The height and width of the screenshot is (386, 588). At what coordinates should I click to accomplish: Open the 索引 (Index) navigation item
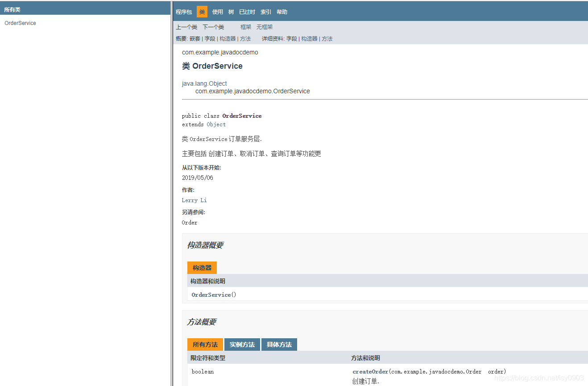click(x=266, y=12)
